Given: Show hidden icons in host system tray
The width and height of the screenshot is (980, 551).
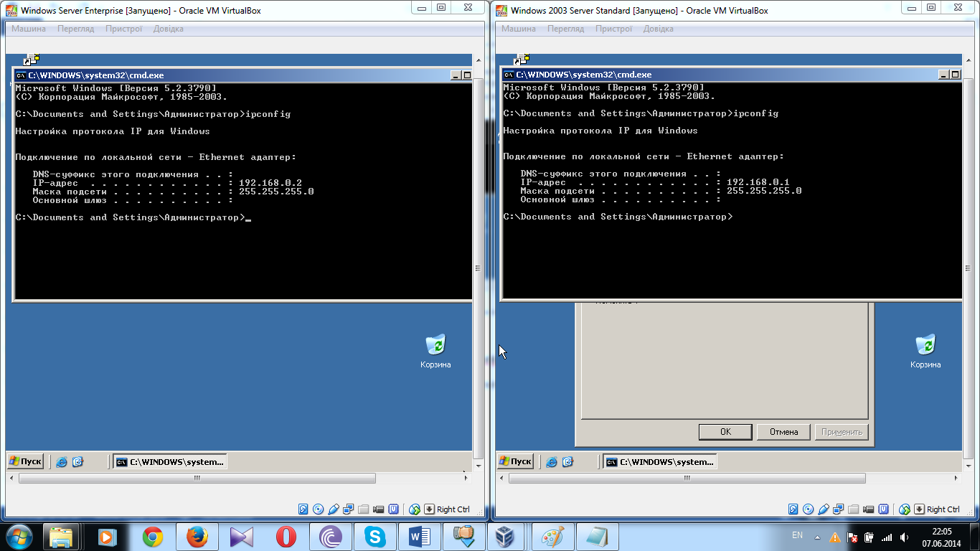Looking at the screenshot, I should coord(816,537).
